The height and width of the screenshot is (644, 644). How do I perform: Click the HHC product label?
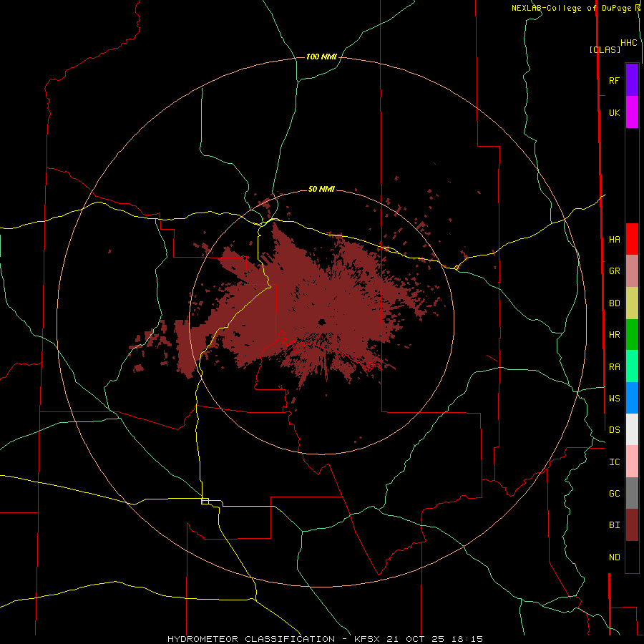click(628, 43)
